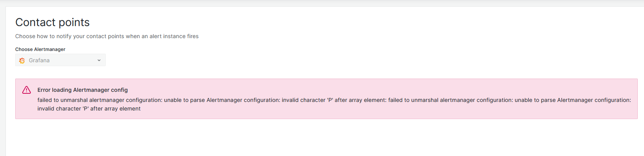Select the Grafana text in the selector
The height and width of the screenshot is (156, 644).
(x=39, y=60)
